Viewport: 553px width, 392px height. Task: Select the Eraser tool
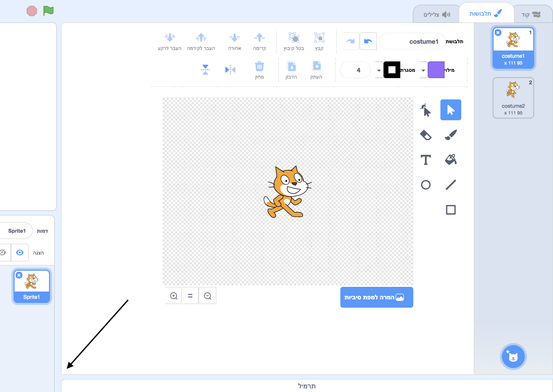[x=426, y=135]
